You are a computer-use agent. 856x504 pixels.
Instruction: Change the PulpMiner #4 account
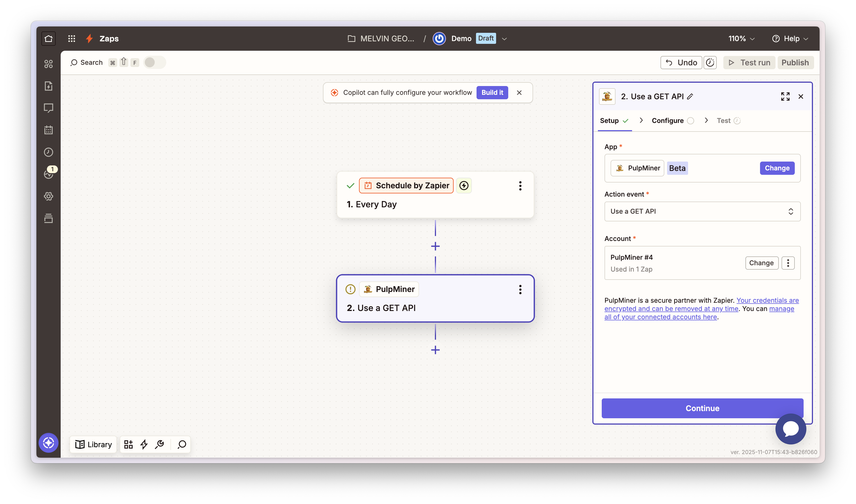pyautogui.click(x=762, y=263)
